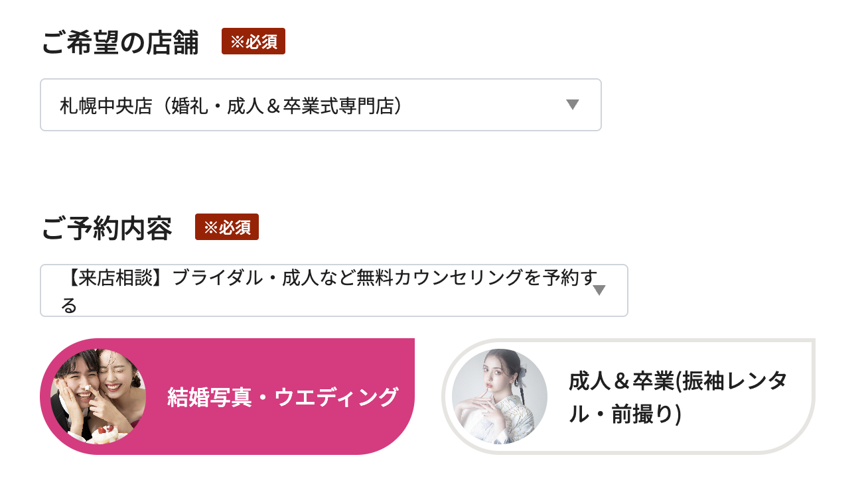Click the ※必須 badge beside ご予約内容
Screen dimensions: 868x500
click(x=227, y=227)
